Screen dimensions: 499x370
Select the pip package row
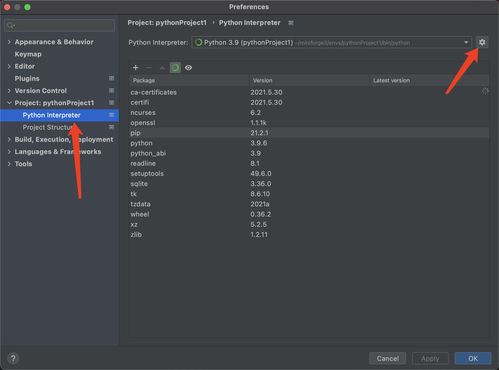(x=309, y=133)
